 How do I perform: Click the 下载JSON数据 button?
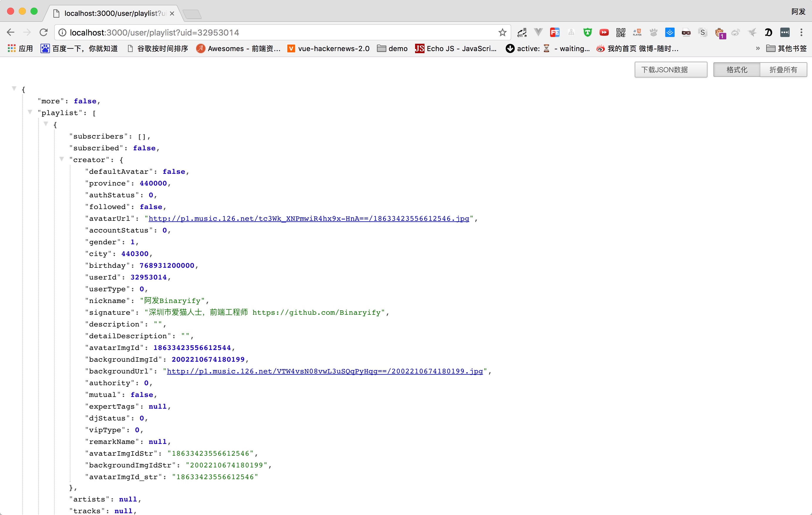tap(671, 70)
